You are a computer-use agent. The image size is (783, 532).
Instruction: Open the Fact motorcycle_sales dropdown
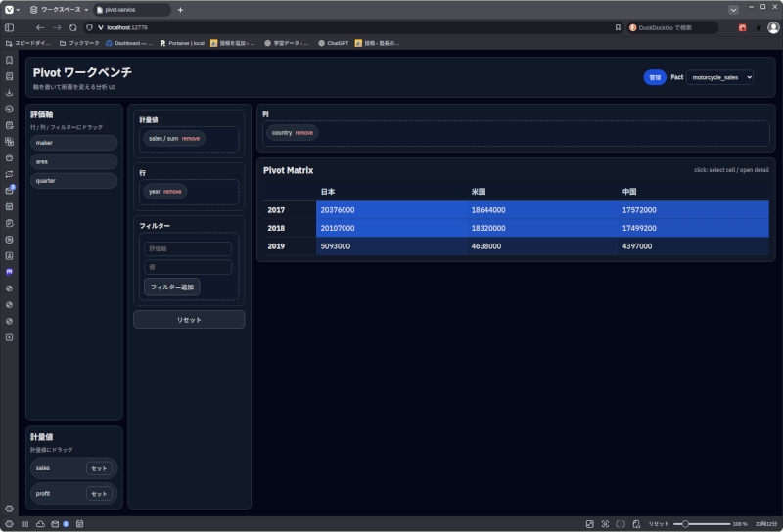pos(720,77)
